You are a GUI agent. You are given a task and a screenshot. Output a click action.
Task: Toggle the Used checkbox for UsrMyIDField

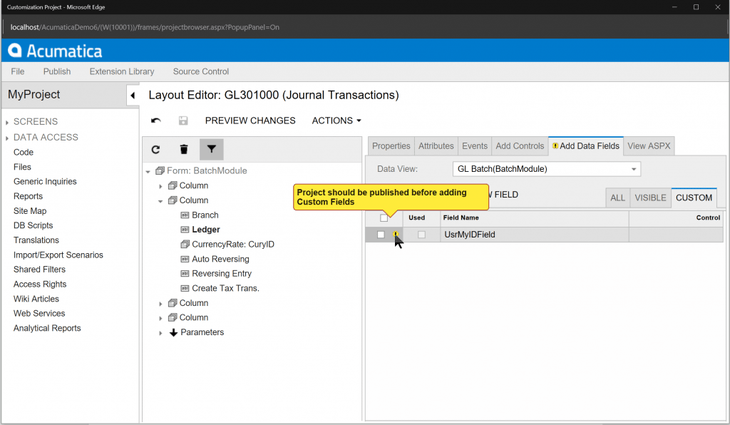pyautogui.click(x=421, y=235)
